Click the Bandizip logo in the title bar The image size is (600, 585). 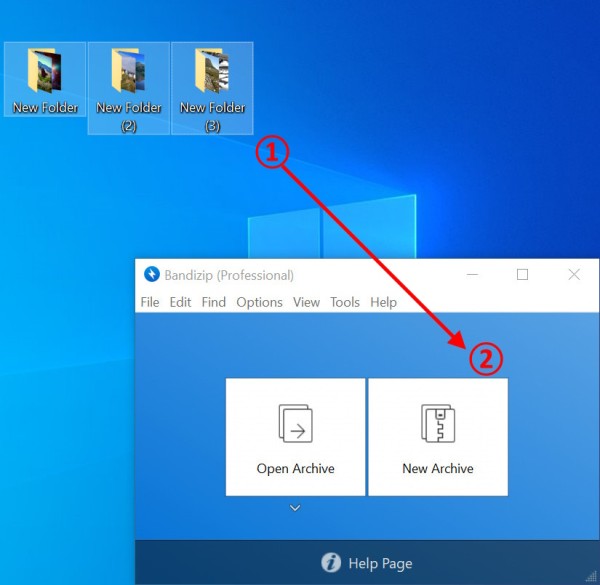(152, 275)
